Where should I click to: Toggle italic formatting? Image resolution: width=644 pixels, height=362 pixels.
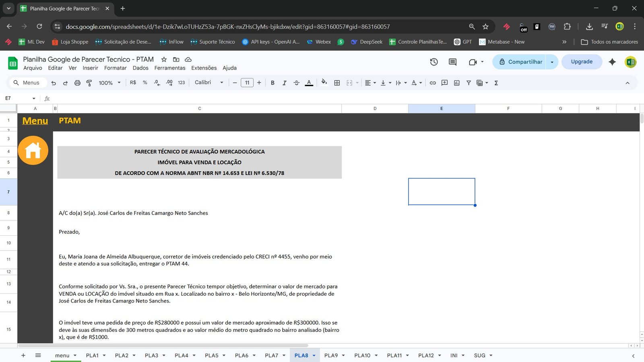(285, 83)
